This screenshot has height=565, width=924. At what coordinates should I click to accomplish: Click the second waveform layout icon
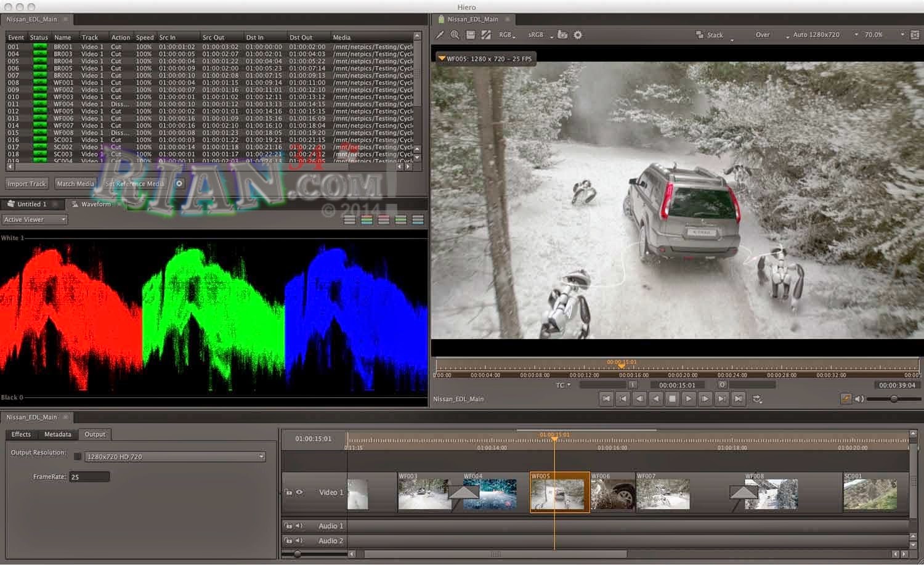click(367, 220)
